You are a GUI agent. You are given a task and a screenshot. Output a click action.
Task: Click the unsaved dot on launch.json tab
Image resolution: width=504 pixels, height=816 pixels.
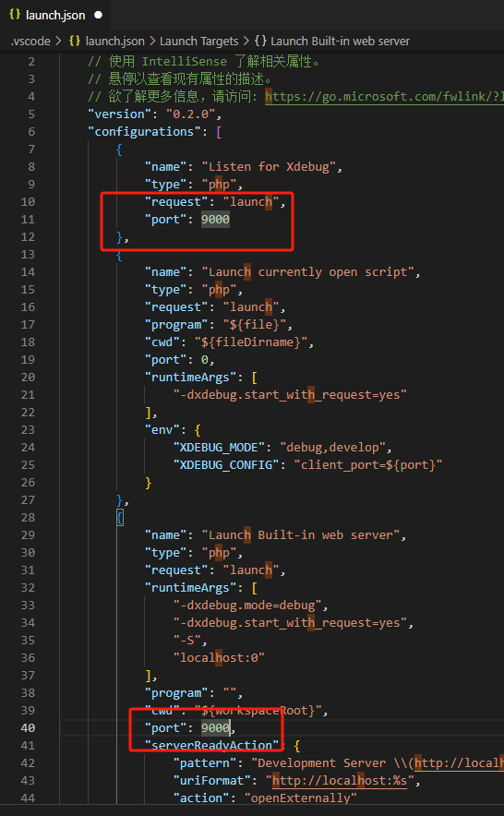pyautogui.click(x=98, y=15)
